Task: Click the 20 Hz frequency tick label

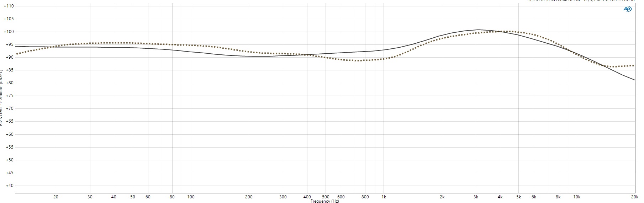Action: (x=56, y=197)
